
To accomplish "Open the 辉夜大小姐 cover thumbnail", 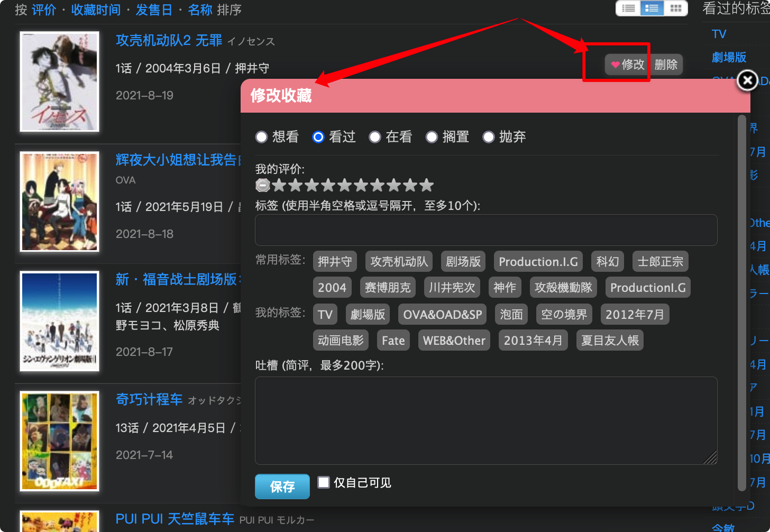I will tap(59, 201).
